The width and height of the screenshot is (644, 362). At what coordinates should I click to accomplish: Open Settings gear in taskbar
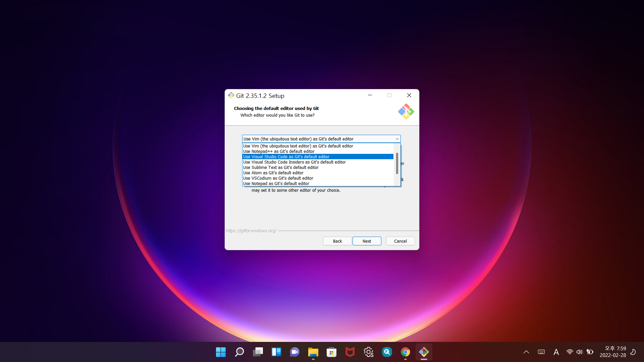(x=368, y=352)
